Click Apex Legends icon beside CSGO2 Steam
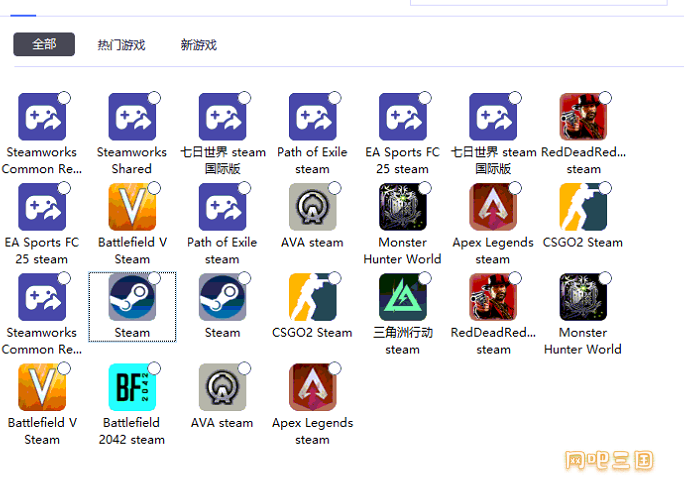The height and width of the screenshot is (485, 684). pos(493,207)
